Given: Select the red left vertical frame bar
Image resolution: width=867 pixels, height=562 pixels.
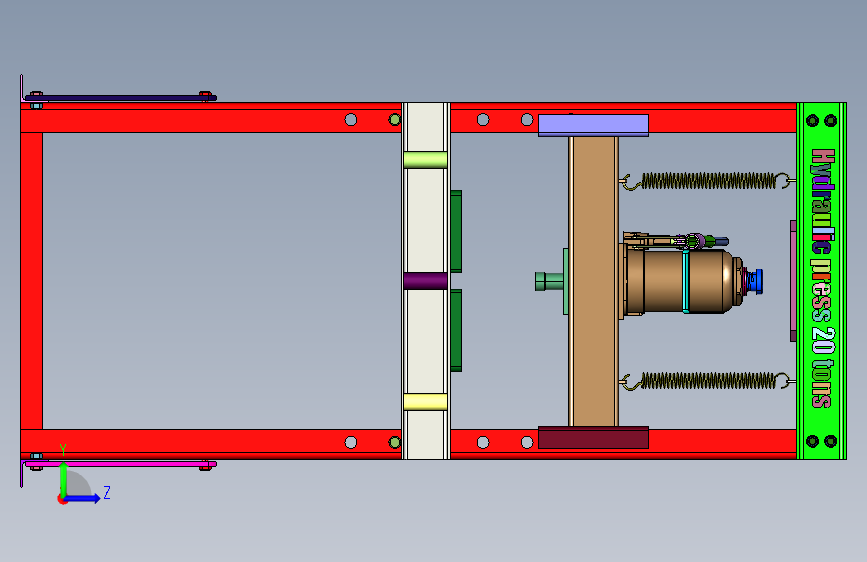Looking at the screenshot, I should point(32,281).
